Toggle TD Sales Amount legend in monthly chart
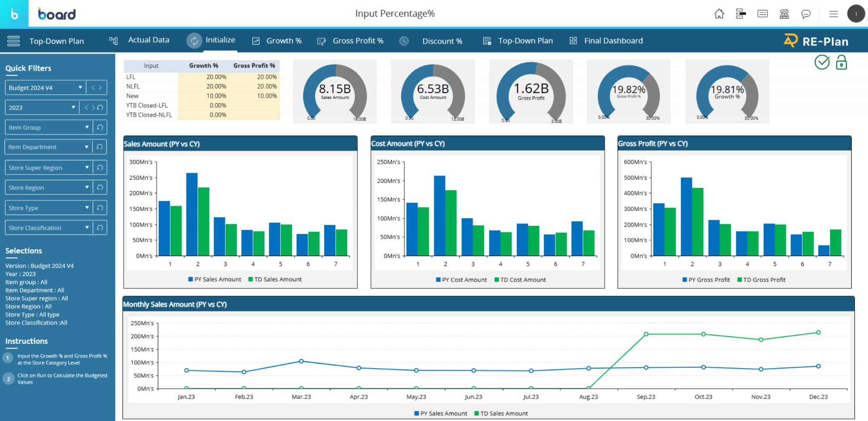The width and height of the screenshot is (868, 421). [x=501, y=413]
